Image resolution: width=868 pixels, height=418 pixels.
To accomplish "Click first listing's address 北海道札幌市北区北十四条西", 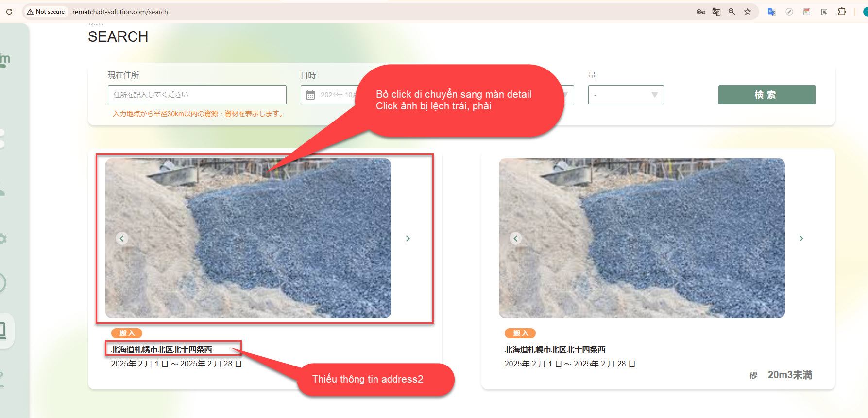I will 161,349.
